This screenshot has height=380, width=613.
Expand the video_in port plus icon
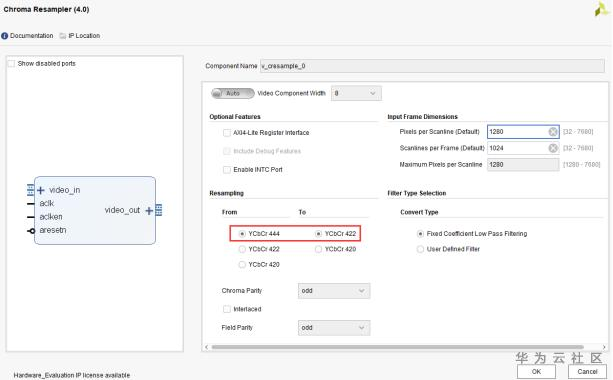pos(41,190)
